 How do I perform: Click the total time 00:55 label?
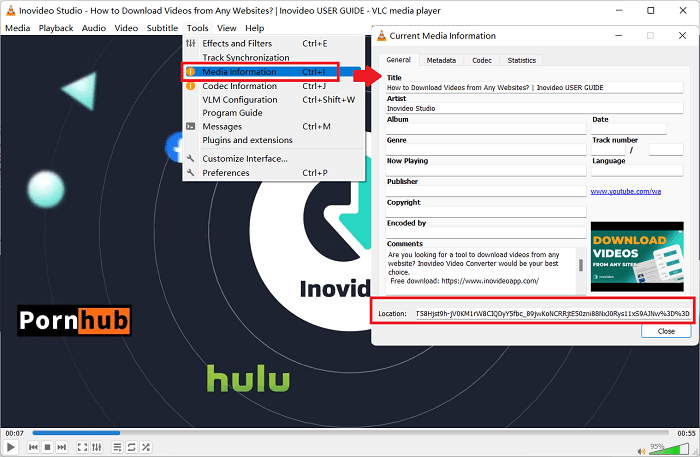pyautogui.click(x=686, y=433)
